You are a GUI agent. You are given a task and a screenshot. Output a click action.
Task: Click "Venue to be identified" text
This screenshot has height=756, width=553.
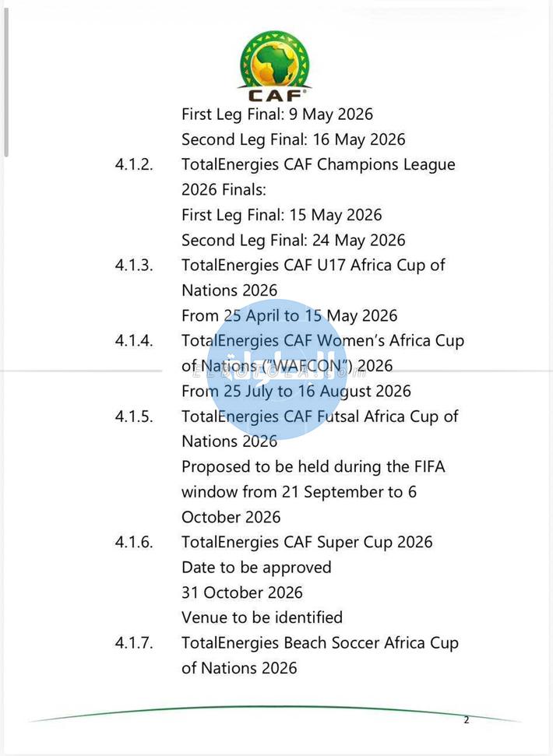point(262,618)
